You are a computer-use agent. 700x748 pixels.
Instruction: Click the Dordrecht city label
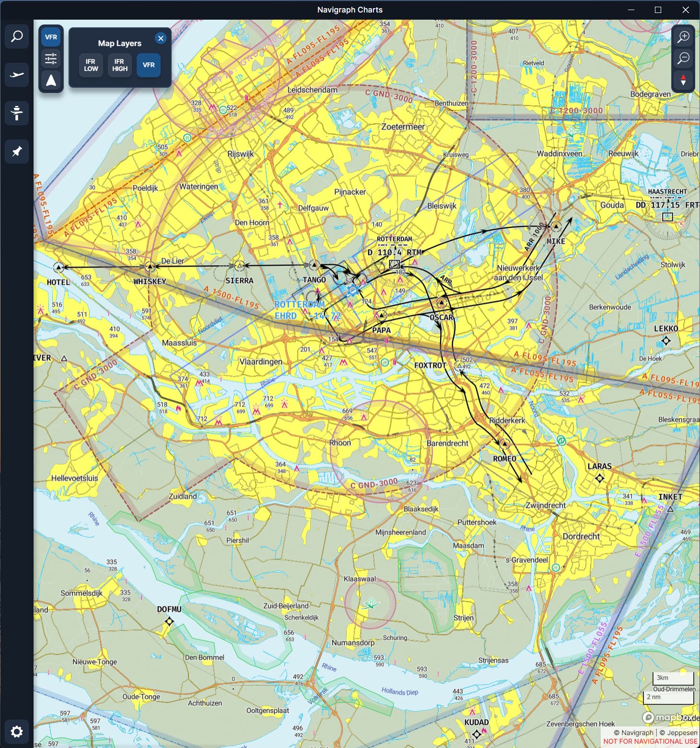[581, 537]
